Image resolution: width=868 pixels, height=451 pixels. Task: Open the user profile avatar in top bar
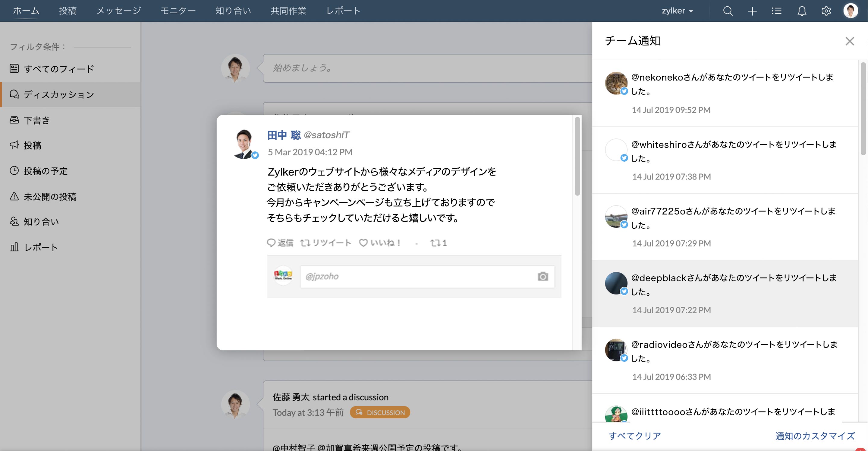click(x=851, y=11)
